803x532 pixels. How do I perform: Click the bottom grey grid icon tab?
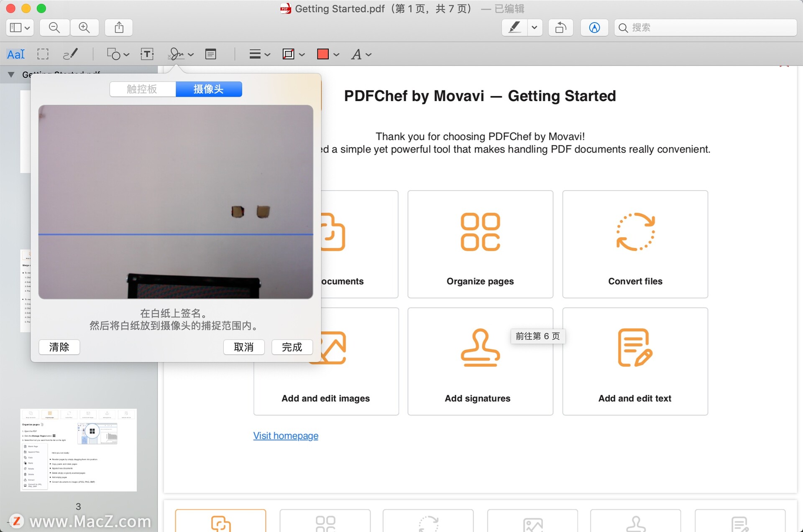[x=325, y=521]
